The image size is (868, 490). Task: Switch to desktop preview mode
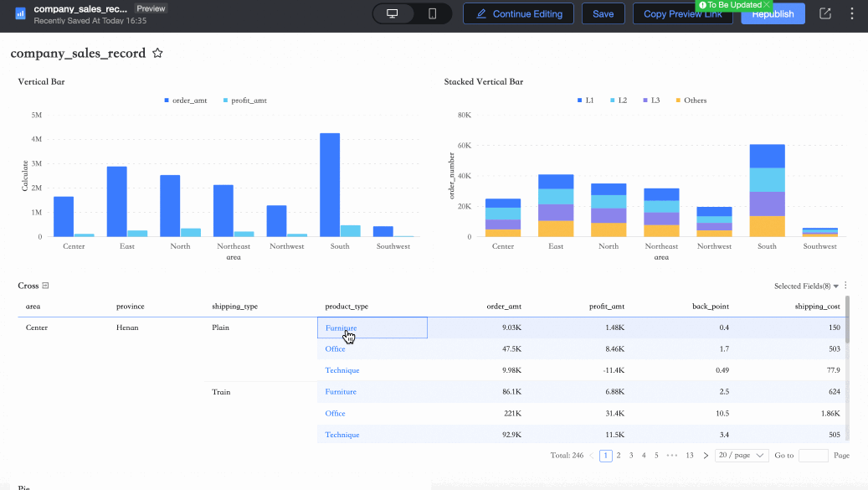392,14
